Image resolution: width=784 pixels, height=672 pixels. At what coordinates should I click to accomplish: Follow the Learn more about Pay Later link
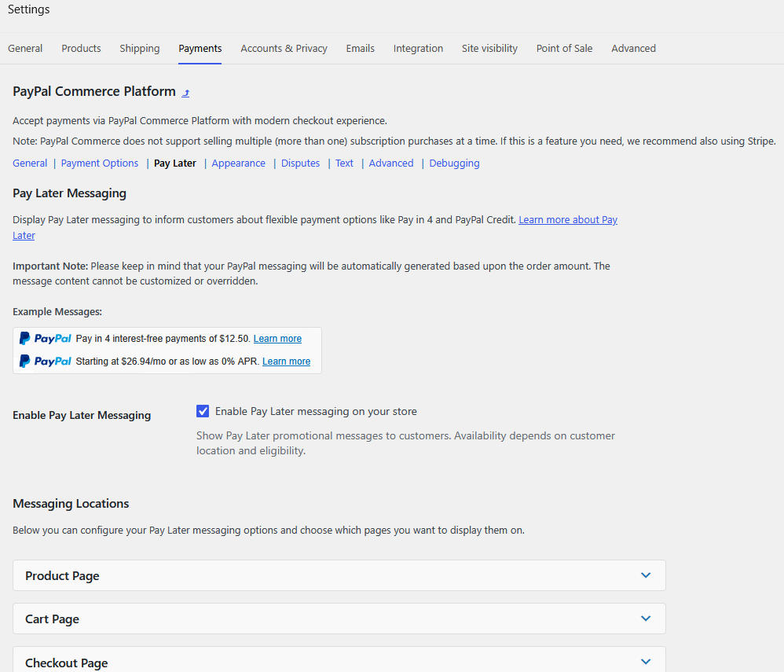(568, 219)
